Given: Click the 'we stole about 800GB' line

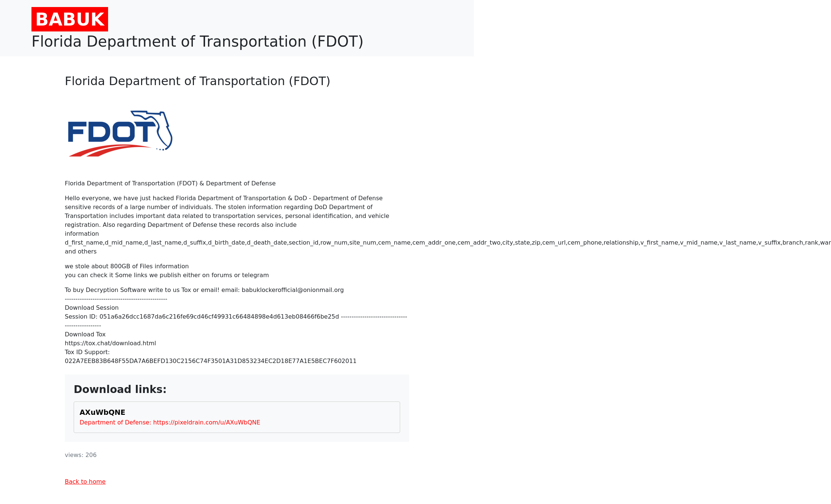Looking at the screenshot, I should 127,266.
